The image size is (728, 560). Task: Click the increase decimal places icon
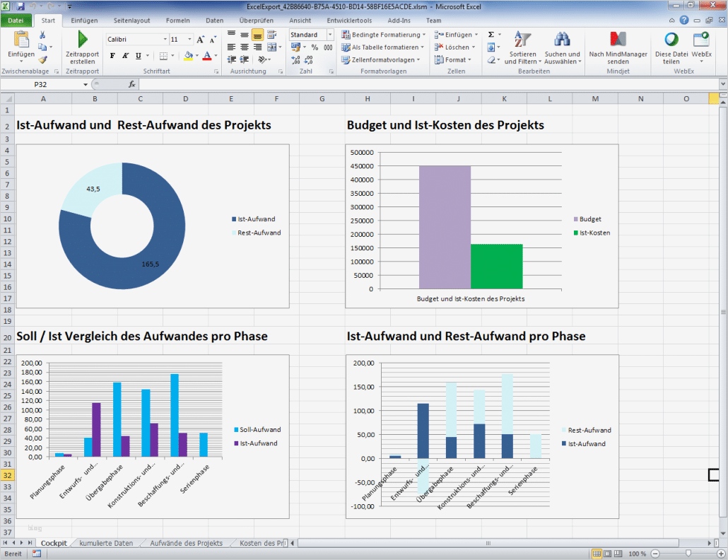click(x=295, y=60)
